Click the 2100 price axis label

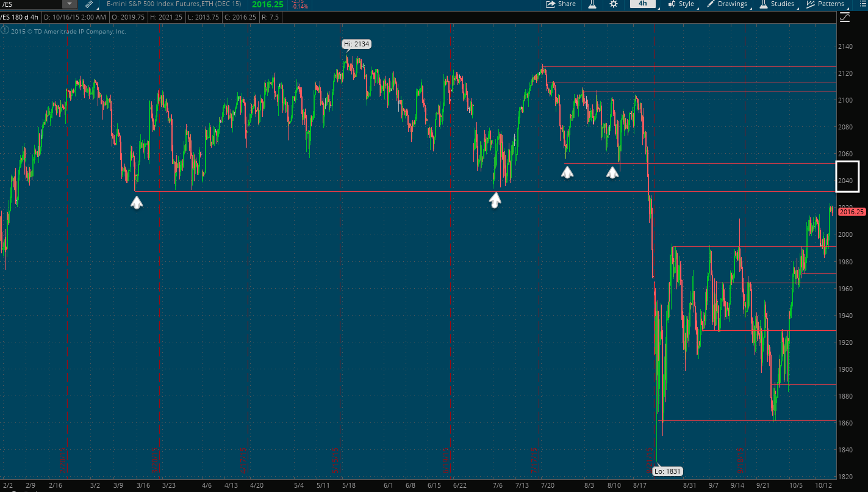point(845,100)
